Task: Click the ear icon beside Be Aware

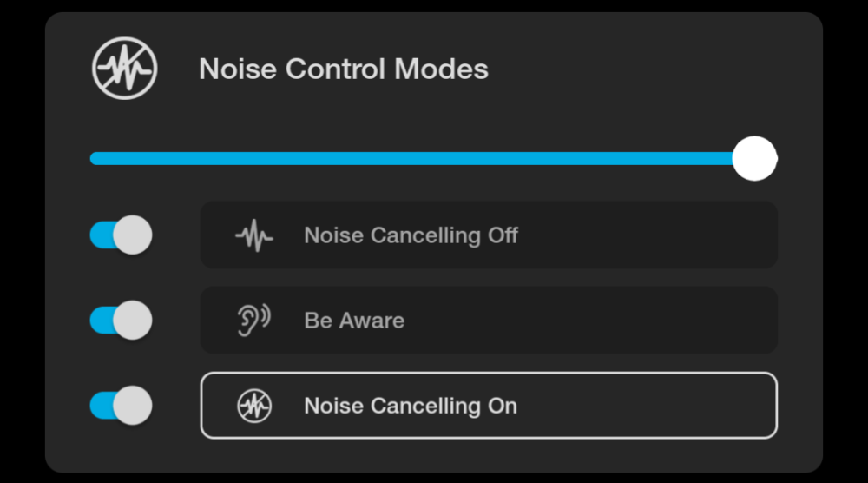Action: [253, 320]
